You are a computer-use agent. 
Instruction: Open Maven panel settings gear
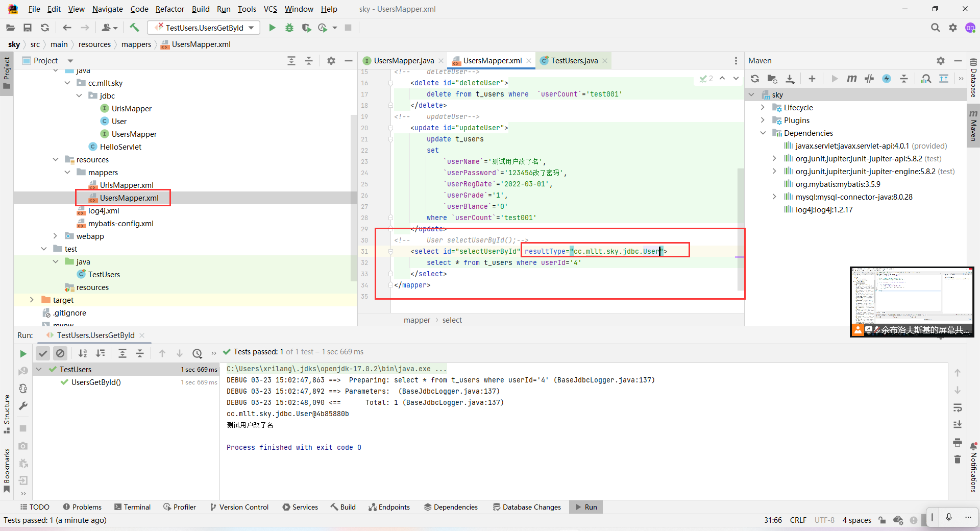941,61
